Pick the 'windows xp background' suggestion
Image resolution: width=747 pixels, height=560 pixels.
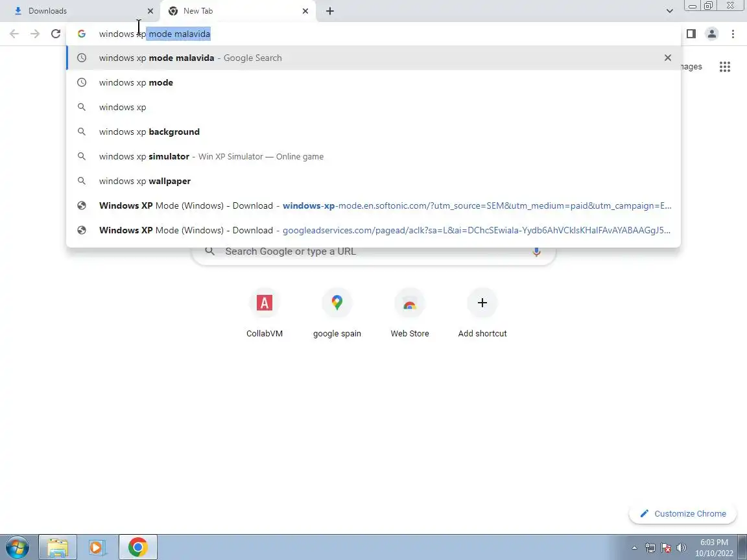(x=373, y=132)
